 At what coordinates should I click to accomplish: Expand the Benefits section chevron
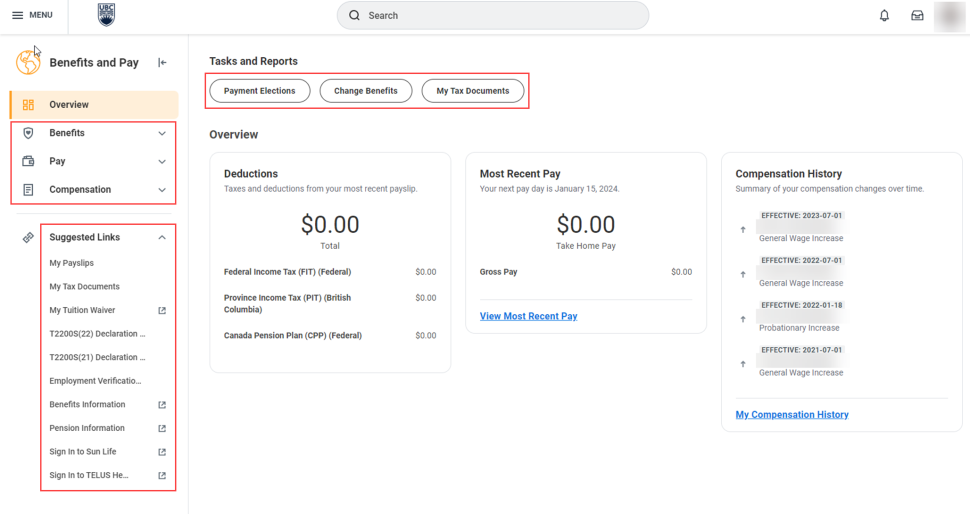[162, 133]
